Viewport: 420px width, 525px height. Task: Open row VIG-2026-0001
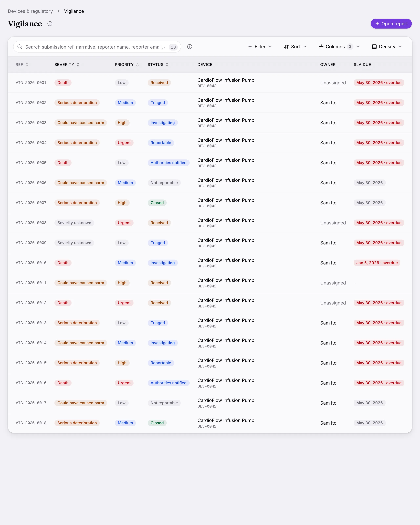click(210, 83)
